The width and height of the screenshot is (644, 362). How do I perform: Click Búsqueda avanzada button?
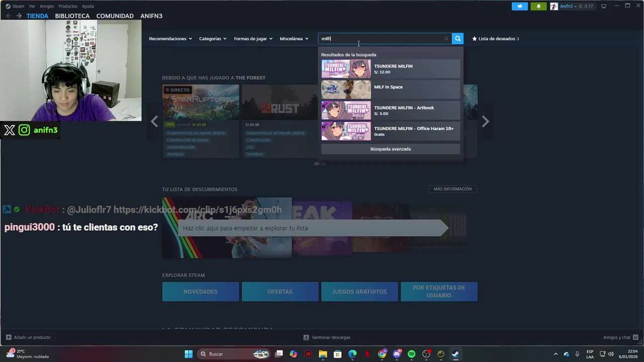pyautogui.click(x=390, y=149)
